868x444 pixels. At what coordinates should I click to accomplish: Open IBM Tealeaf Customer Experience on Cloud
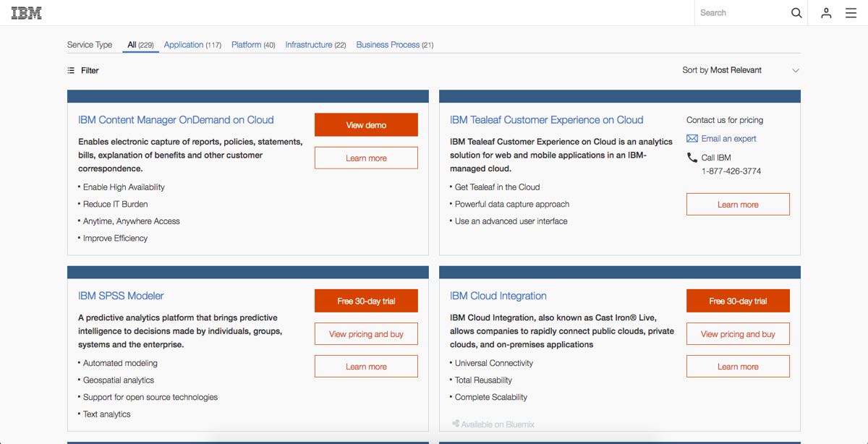click(x=546, y=120)
